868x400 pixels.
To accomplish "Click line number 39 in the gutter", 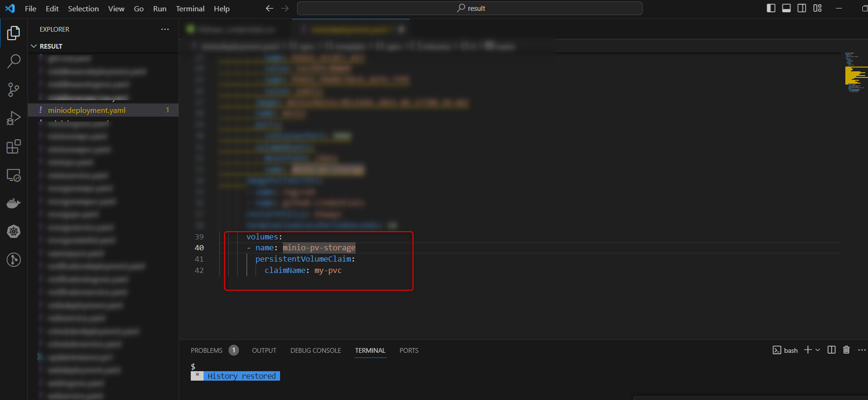I will (199, 237).
